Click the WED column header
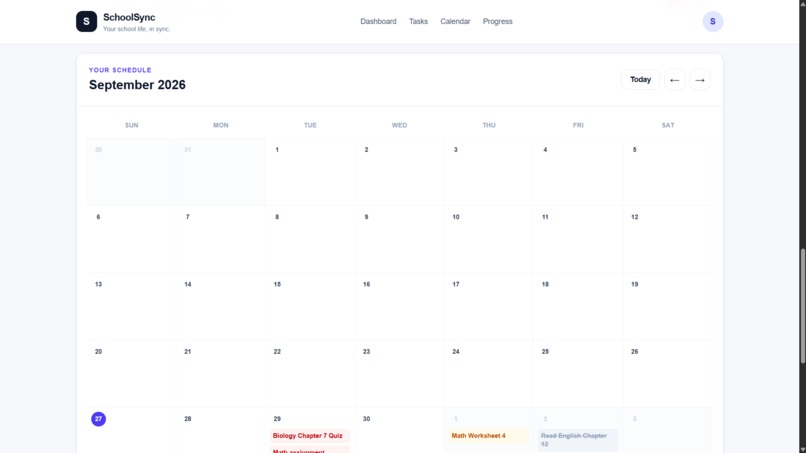 399,125
